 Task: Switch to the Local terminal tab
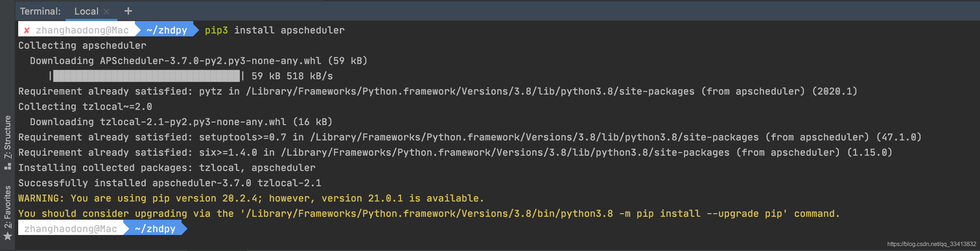86,11
